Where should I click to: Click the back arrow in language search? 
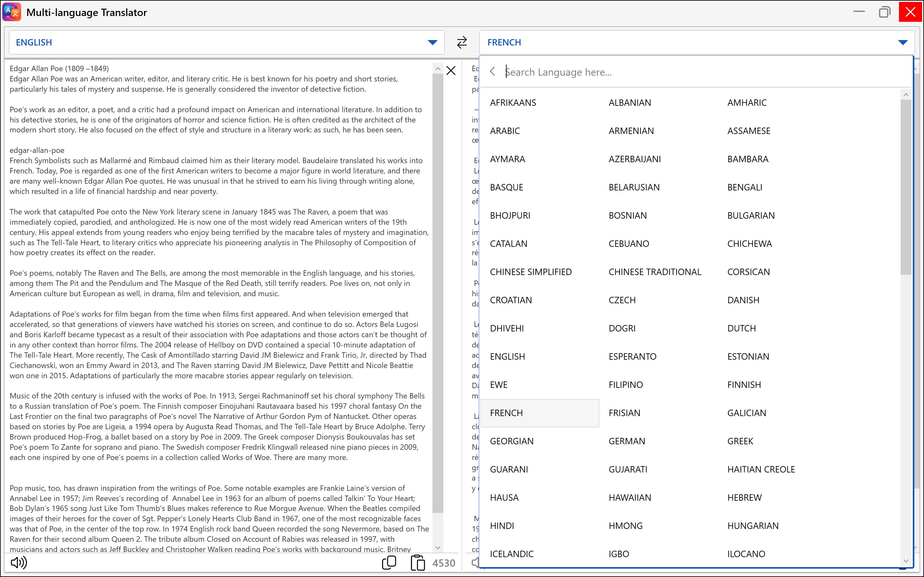pyautogui.click(x=492, y=71)
